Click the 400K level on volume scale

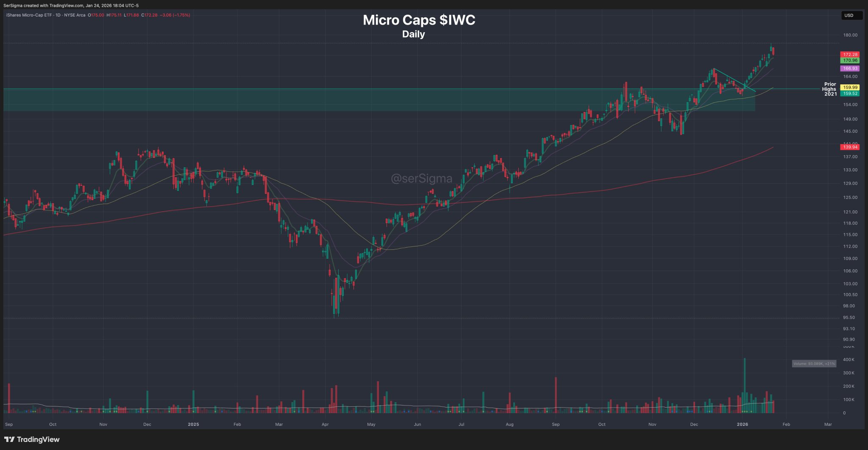click(849, 360)
